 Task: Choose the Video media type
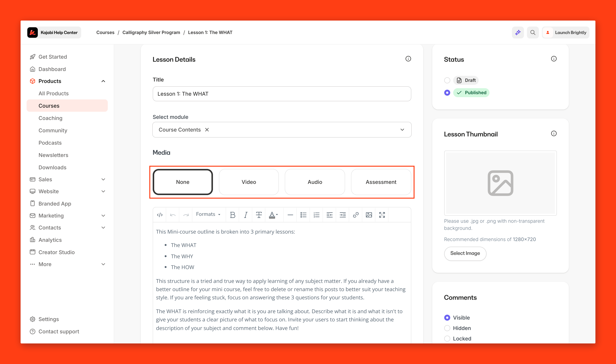[248, 182]
